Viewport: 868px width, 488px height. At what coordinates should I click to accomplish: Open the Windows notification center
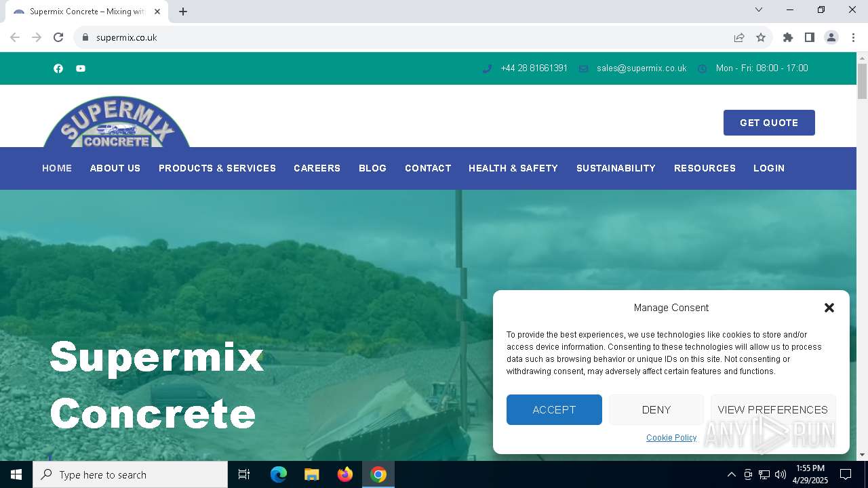click(x=846, y=474)
